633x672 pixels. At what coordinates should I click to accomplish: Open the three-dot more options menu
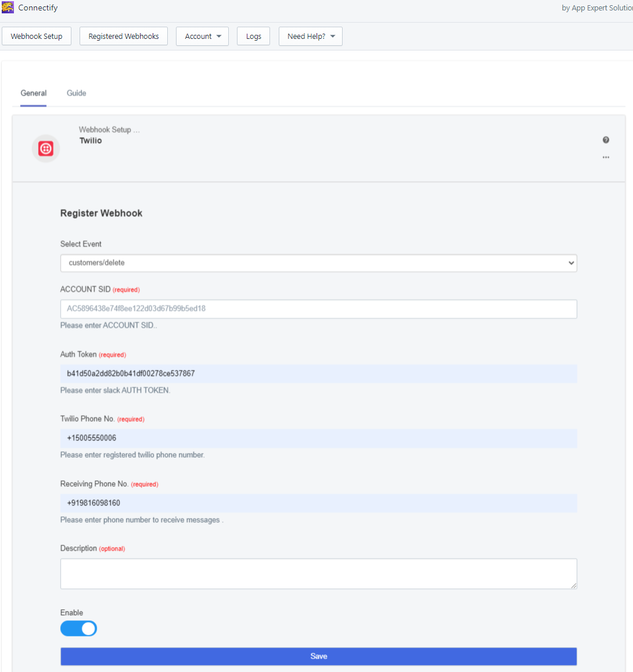pos(606,157)
